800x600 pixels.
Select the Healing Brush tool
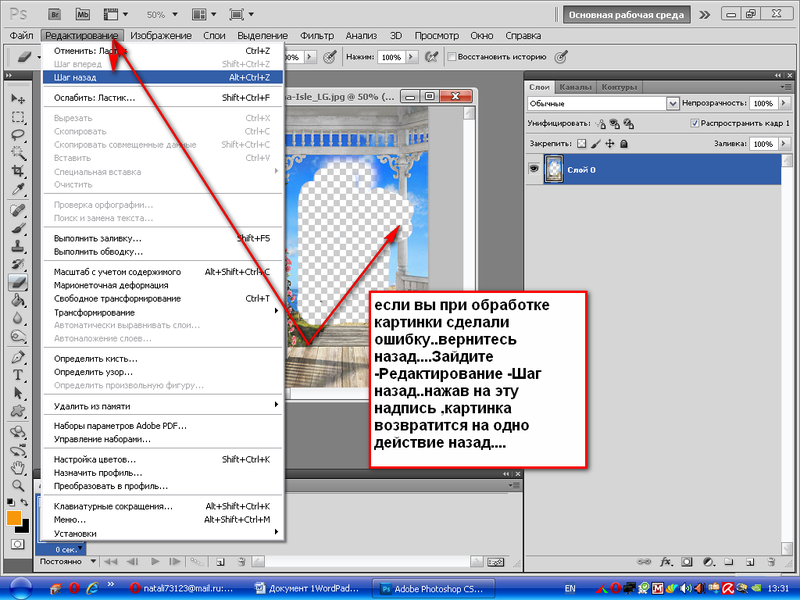point(18,210)
